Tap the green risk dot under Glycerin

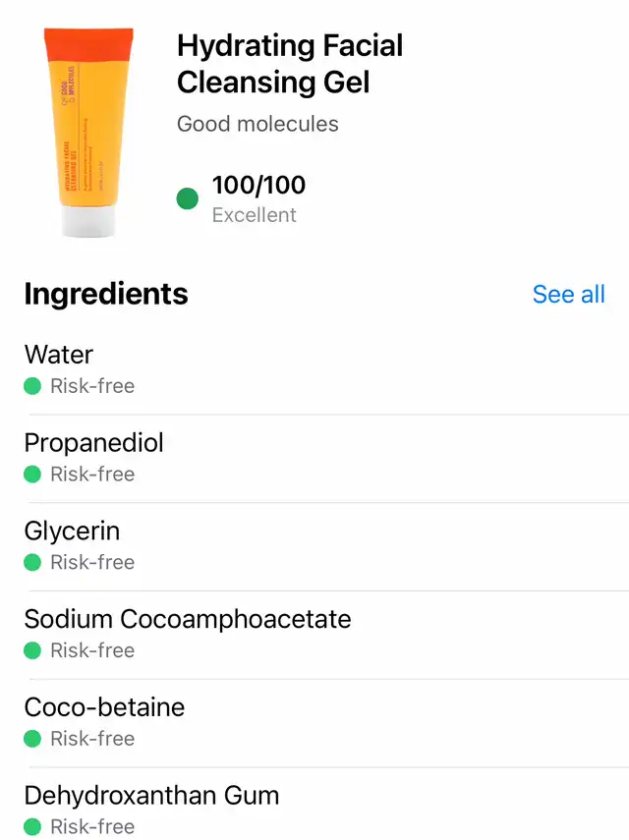coord(32,563)
